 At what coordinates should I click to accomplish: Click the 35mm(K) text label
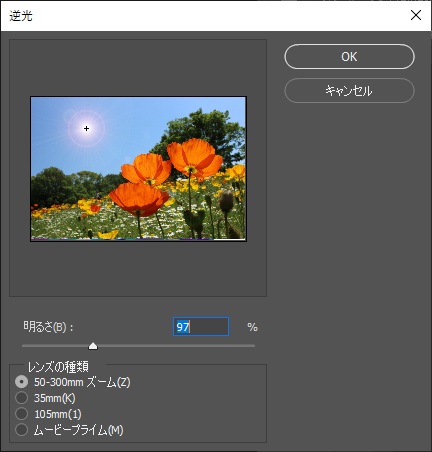[55, 398]
